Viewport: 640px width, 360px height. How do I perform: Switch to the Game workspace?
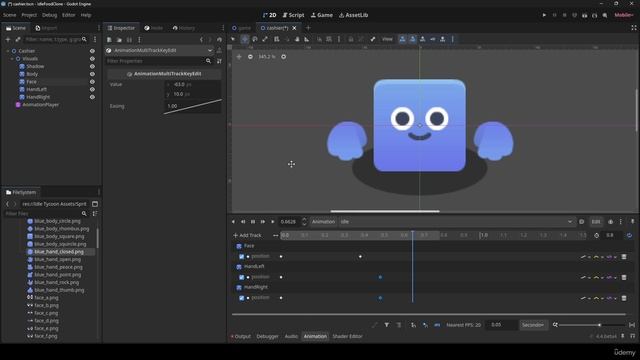pyautogui.click(x=322, y=15)
